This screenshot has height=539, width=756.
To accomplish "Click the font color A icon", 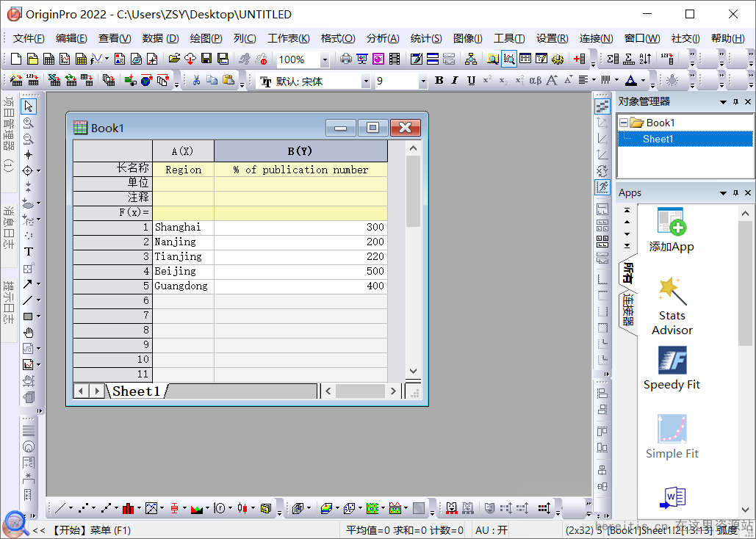I will click(x=630, y=81).
